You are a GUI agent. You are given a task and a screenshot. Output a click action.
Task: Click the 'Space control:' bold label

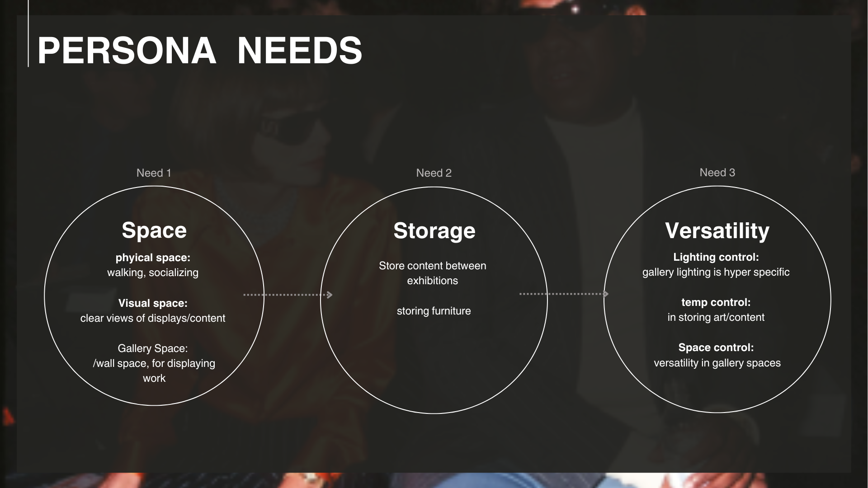pos(716,347)
